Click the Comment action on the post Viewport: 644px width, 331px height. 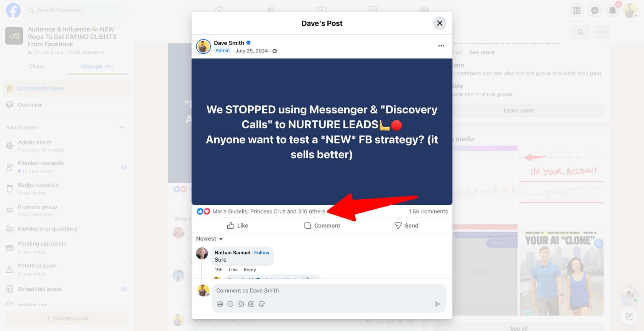[322, 226]
